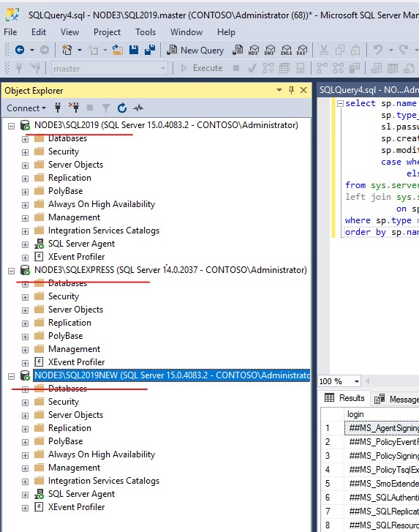Click the New Project toolbar icon
The width and height of the screenshot is (419, 532).
tap(67, 50)
